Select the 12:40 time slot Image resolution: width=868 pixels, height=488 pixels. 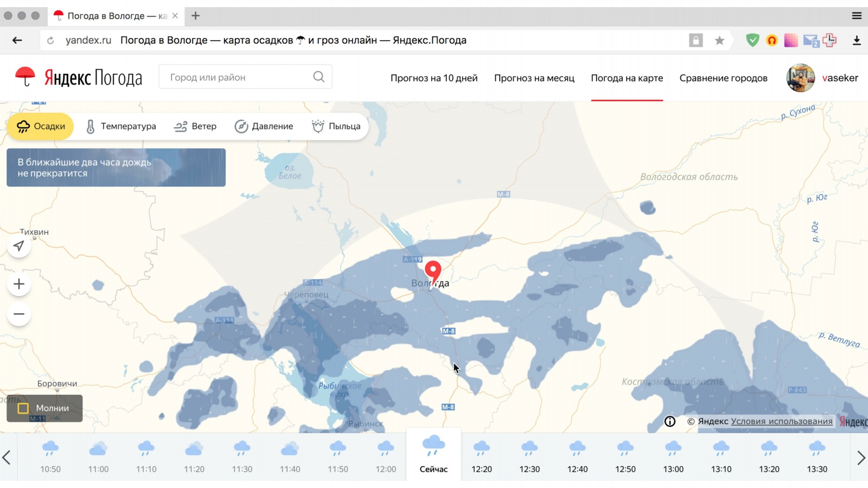pos(578,457)
